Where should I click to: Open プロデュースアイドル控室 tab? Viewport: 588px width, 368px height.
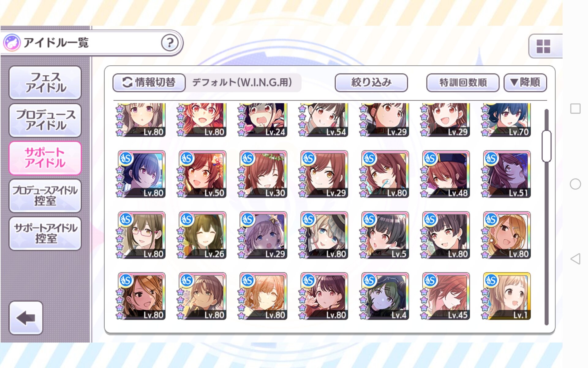45,196
